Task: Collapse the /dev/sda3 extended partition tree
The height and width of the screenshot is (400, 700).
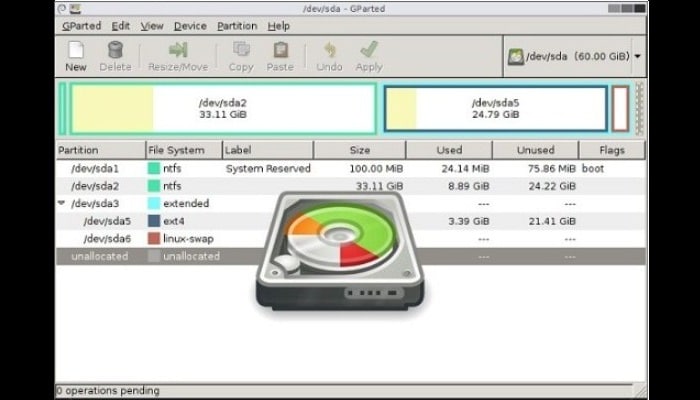Action: coord(61,203)
